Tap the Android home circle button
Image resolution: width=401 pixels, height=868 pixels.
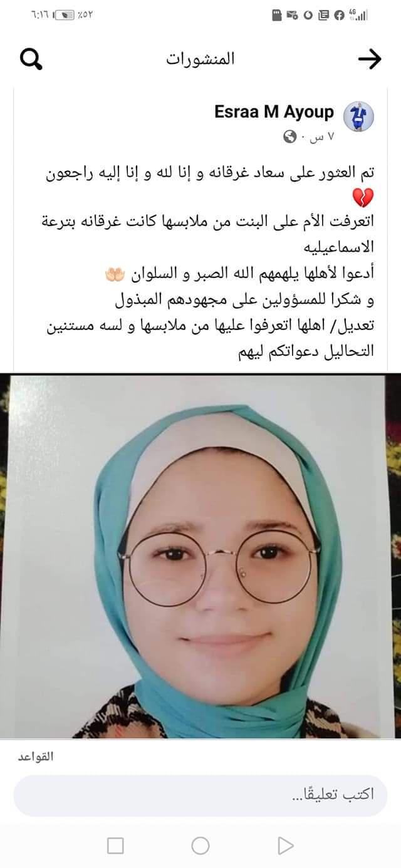click(x=200, y=846)
